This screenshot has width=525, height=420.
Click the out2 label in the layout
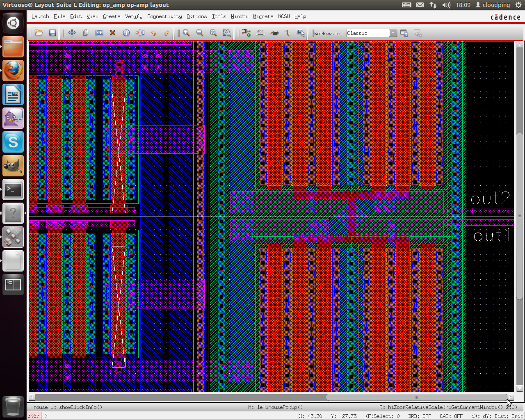491,199
